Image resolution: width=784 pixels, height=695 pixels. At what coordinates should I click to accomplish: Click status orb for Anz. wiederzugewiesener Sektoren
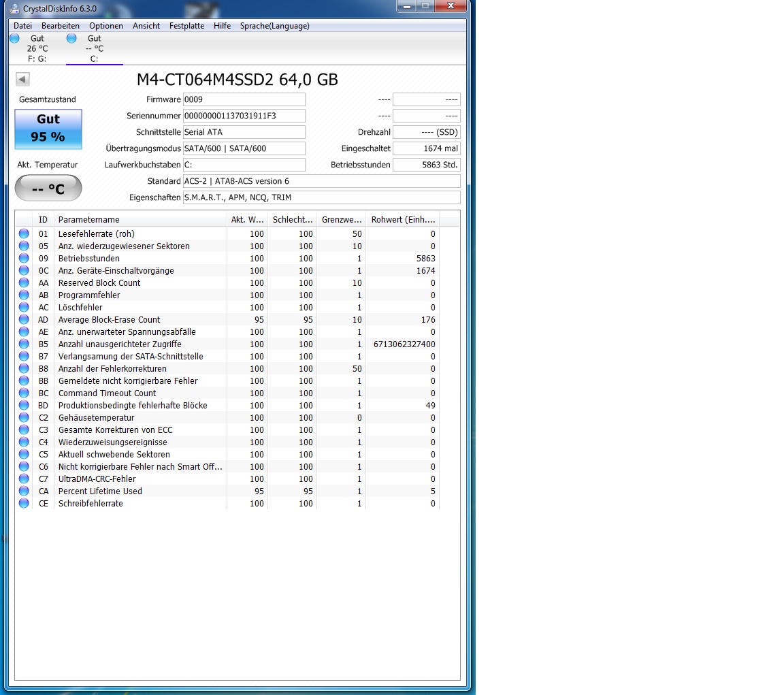[x=24, y=246]
